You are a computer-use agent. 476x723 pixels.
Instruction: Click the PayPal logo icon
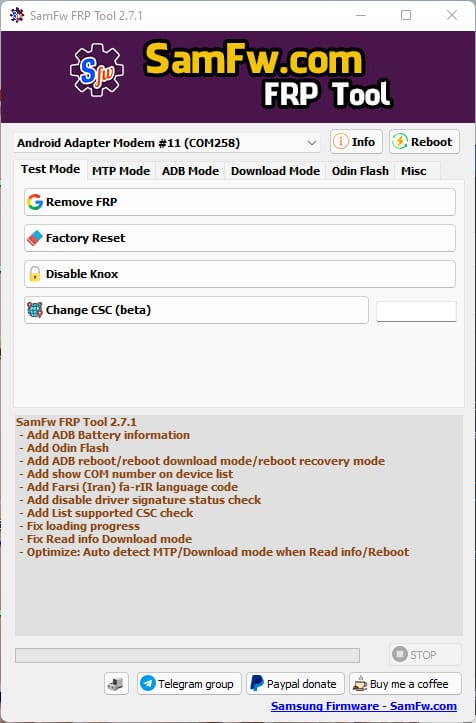pyautogui.click(x=256, y=683)
